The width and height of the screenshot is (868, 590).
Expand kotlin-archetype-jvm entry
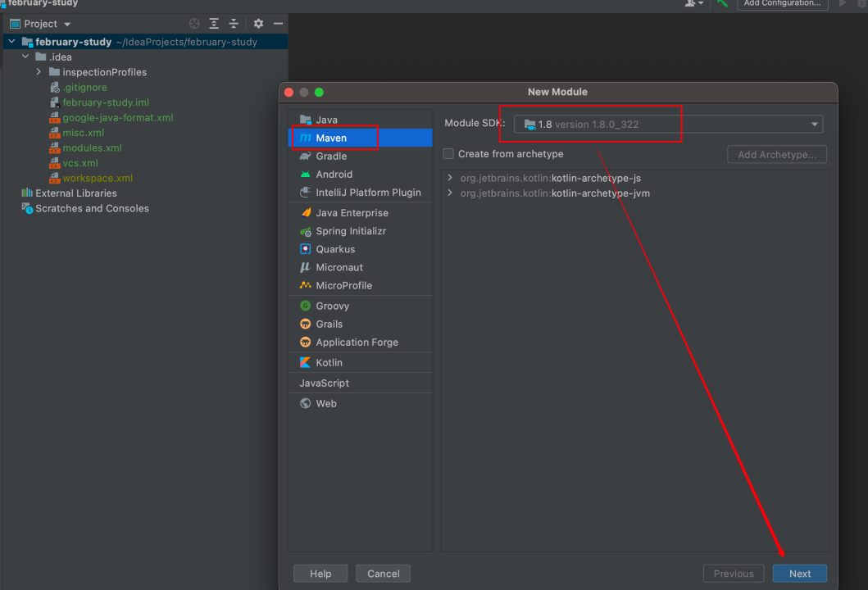(x=450, y=193)
